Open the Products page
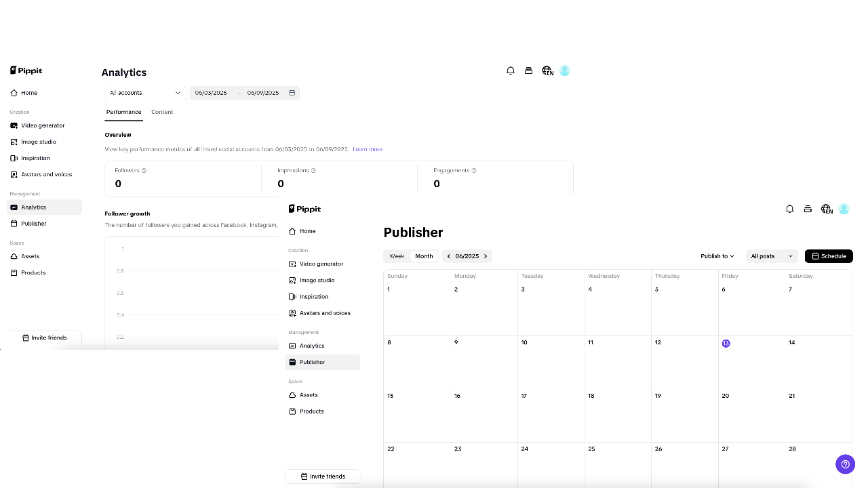 coord(311,411)
